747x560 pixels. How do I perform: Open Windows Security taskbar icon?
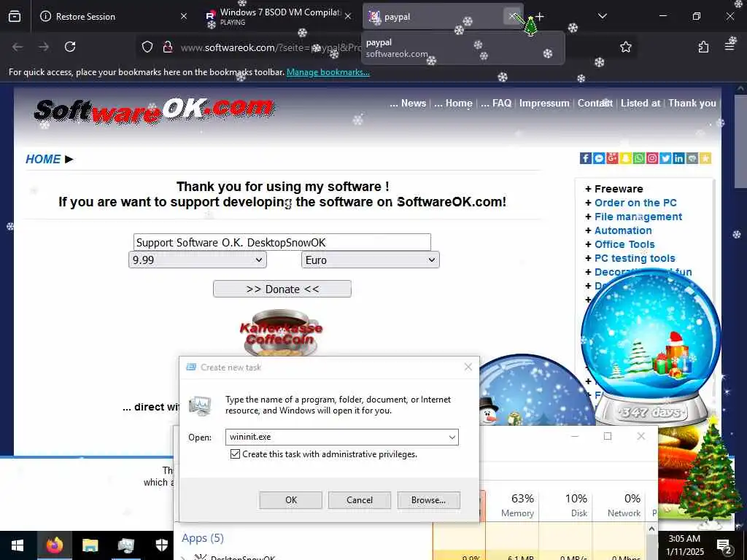pos(161,545)
